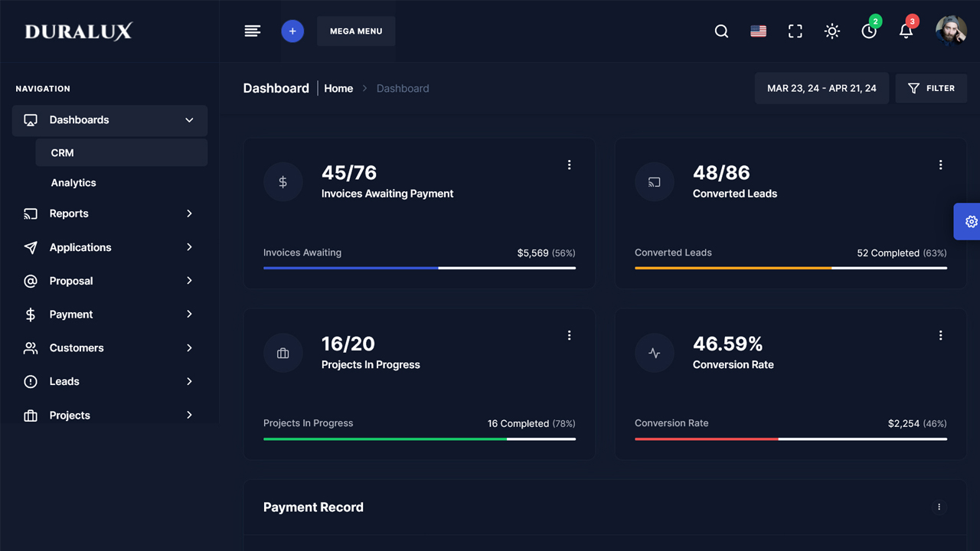Toggle light mode with the sun icon
The height and width of the screenshot is (551, 980).
coord(831,31)
